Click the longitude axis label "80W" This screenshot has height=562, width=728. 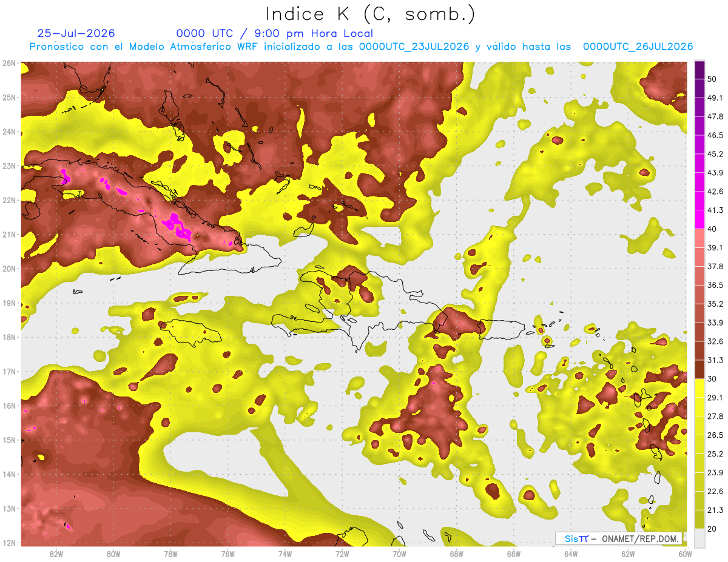click(x=113, y=554)
